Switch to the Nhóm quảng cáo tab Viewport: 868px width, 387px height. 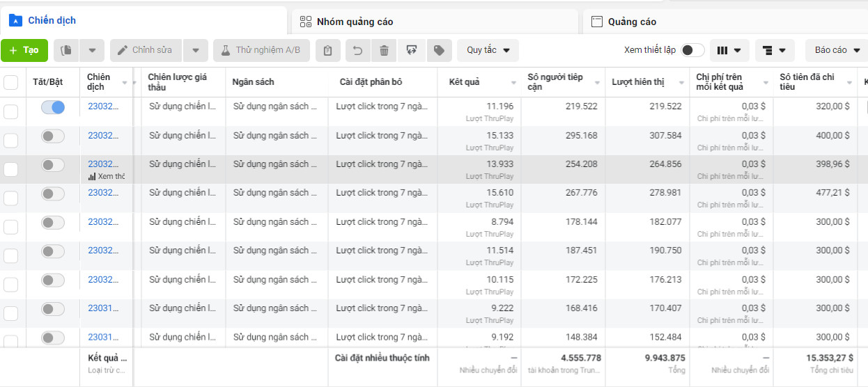[x=355, y=22]
